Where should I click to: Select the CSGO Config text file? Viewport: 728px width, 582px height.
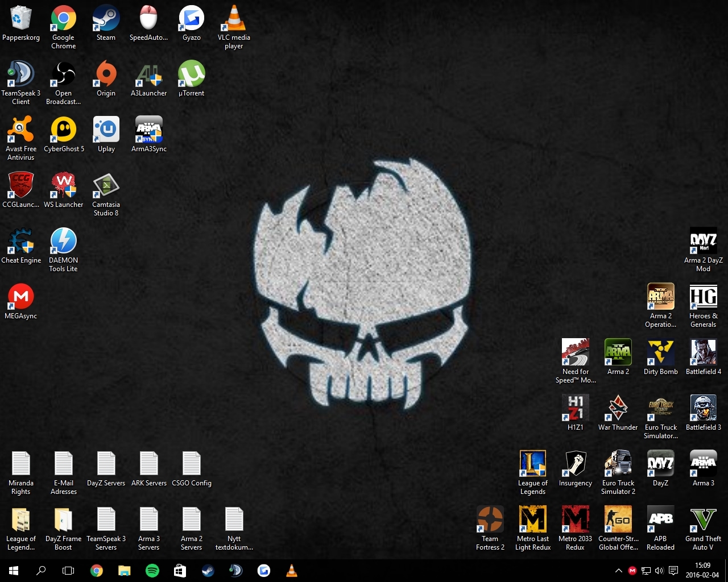tap(192, 469)
